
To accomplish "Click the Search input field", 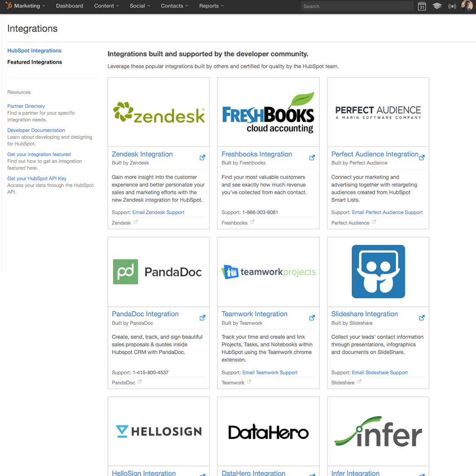I will click(x=357, y=6).
